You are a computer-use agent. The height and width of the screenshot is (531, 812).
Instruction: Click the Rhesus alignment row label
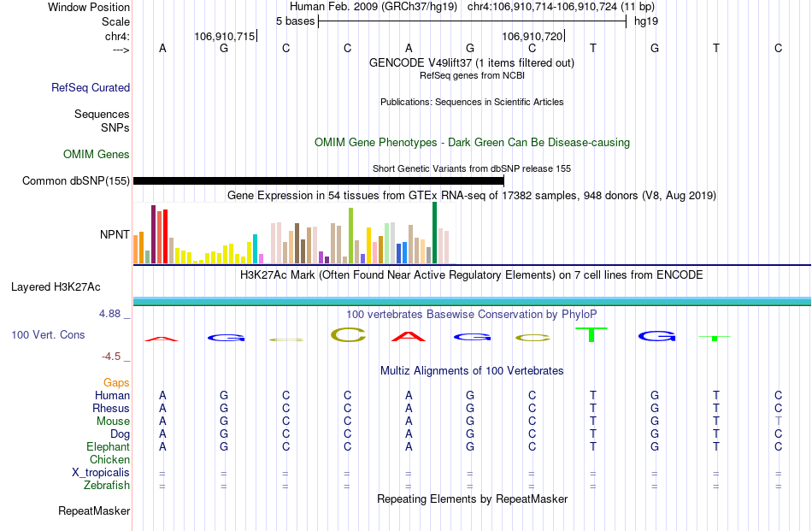coord(111,409)
